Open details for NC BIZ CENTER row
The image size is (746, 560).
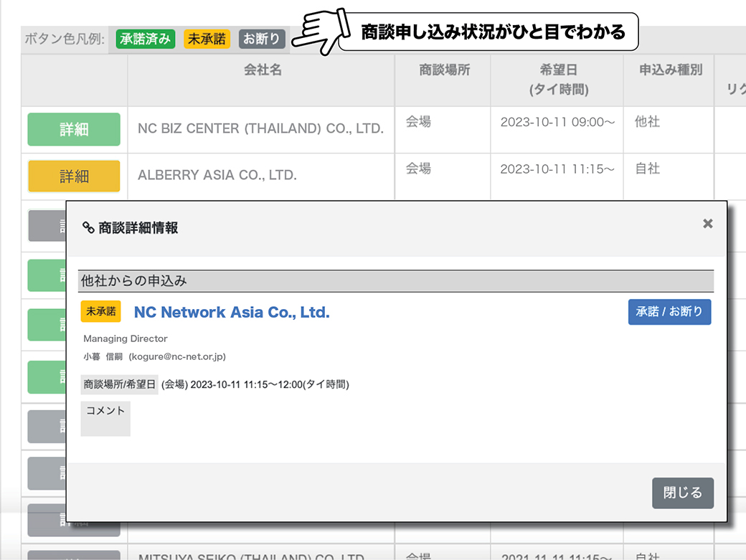(74, 129)
